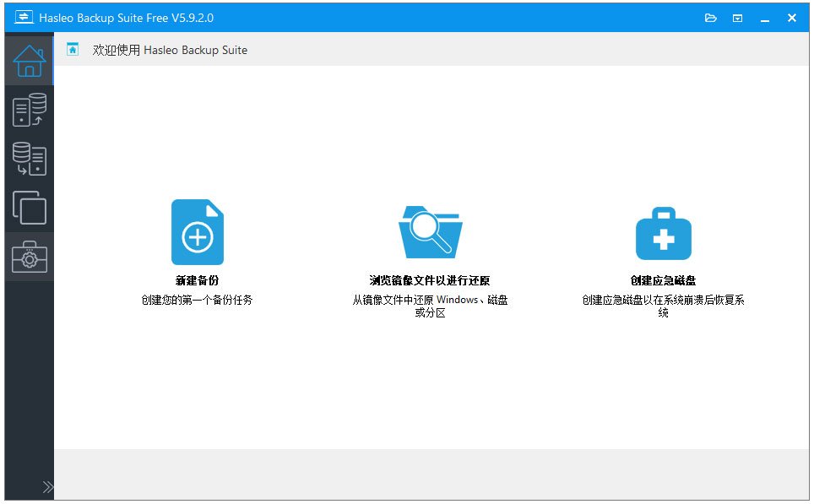
Task: Click the 创建应急磁盘 label
Action: [x=664, y=281]
